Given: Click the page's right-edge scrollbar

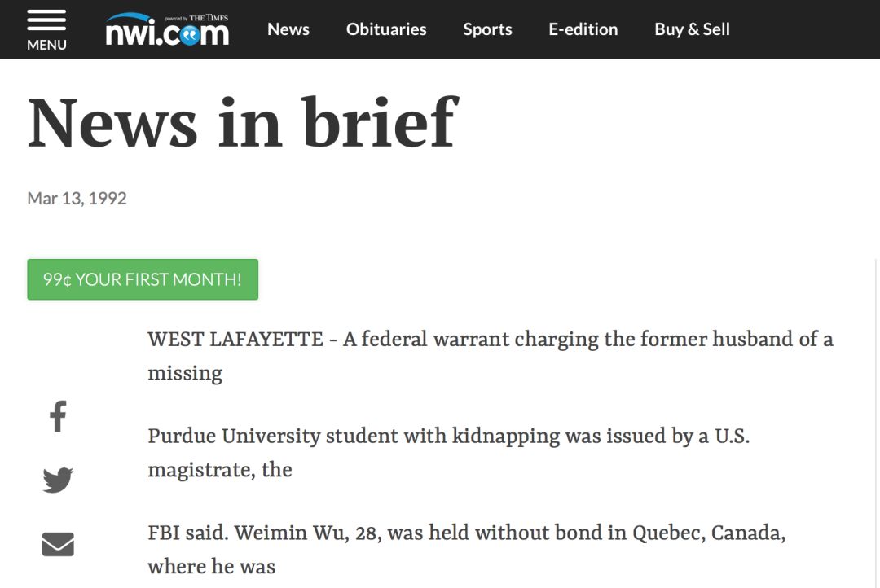Looking at the screenshot, I should pos(876,423).
